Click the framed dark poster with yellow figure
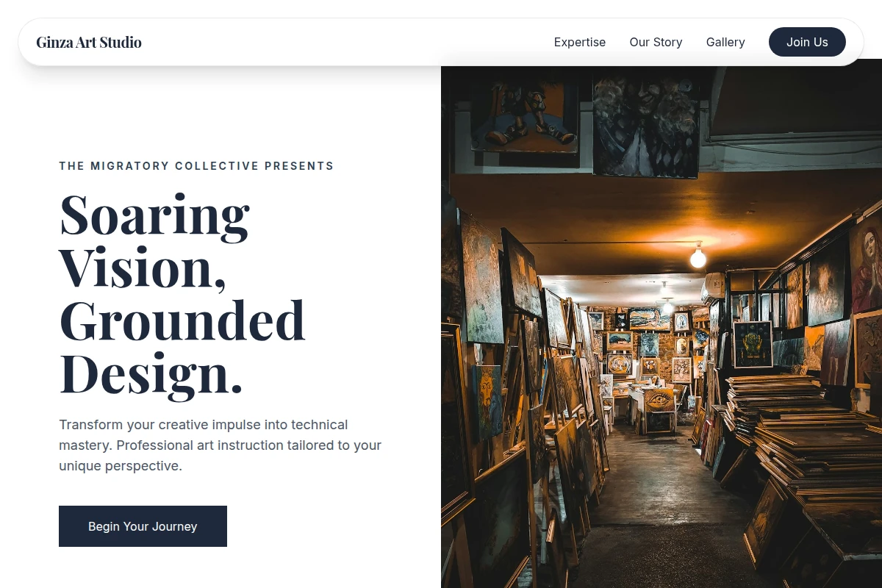 point(753,344)
